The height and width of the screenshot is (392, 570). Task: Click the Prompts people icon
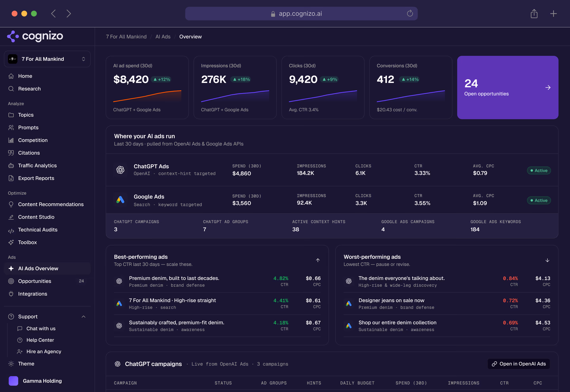click(11, 127)
